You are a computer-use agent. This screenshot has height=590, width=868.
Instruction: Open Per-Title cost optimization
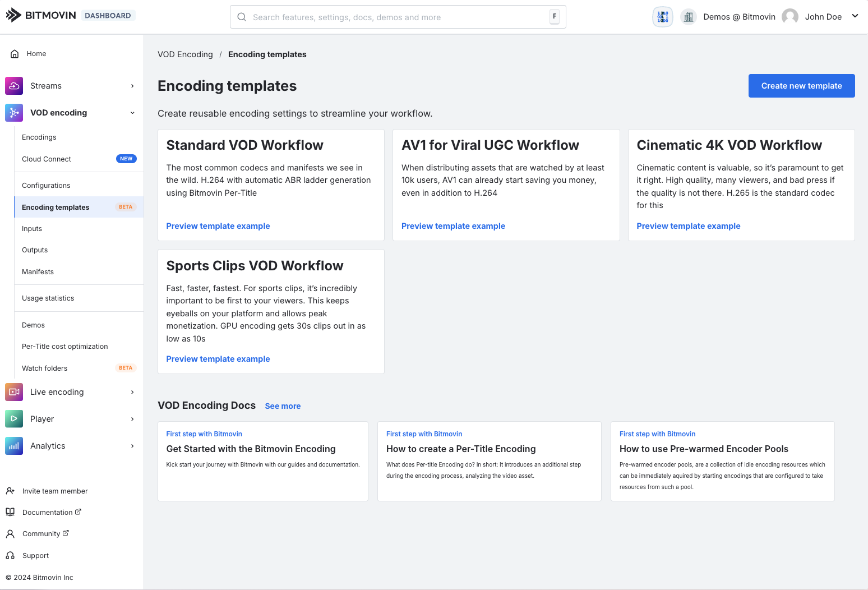coord(79,347)
